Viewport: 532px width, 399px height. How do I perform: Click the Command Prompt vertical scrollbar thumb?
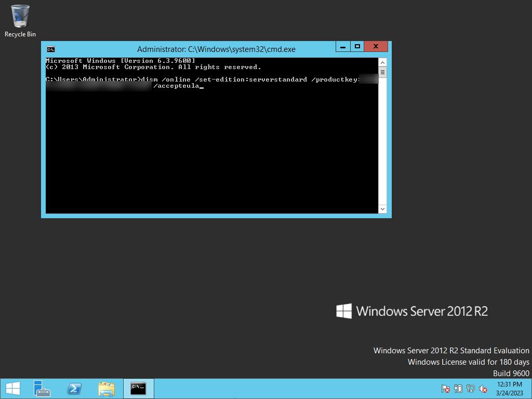382,72
